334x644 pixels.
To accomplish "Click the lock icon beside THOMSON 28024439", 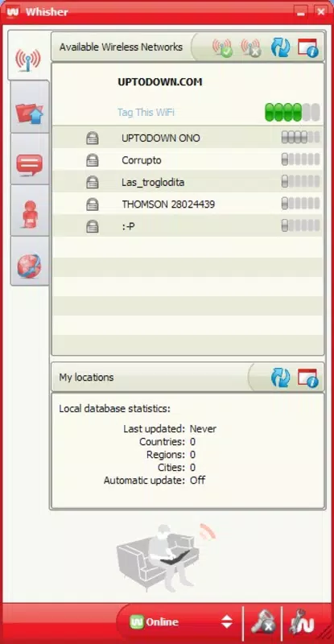I will 93,204.
